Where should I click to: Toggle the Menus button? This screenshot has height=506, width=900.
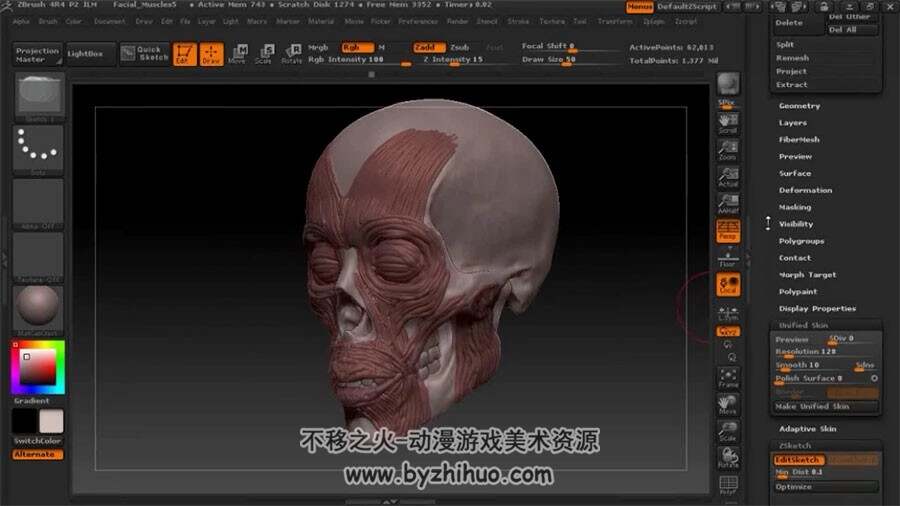coord(639,7)
